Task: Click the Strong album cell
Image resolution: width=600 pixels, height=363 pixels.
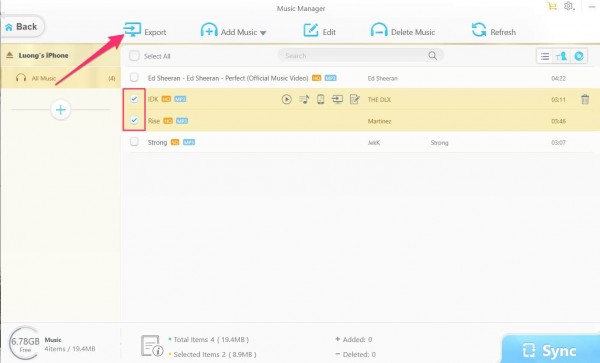Action: 439,143
